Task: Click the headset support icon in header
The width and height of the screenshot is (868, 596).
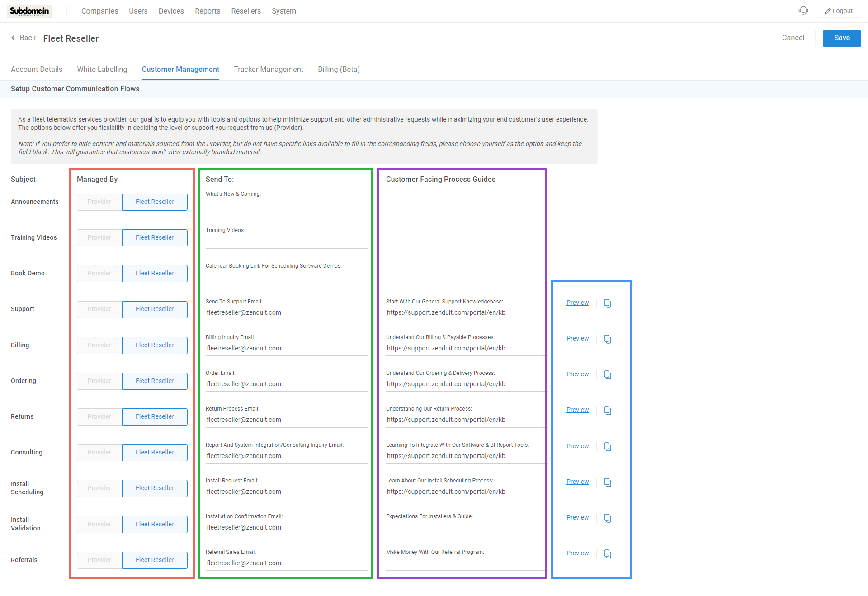Action: [x=803, y=10]
